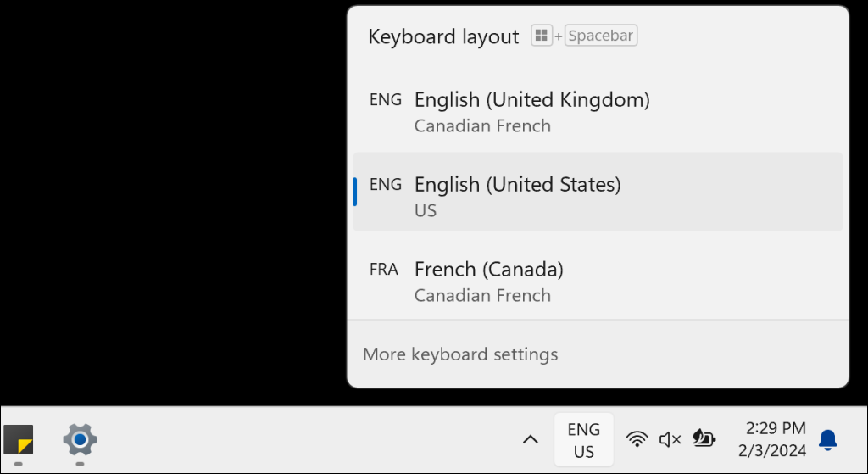Unmute using the muted speaker icon
Image resolution: width=868 pixels, height=474 pixels.
coord(670,440)
